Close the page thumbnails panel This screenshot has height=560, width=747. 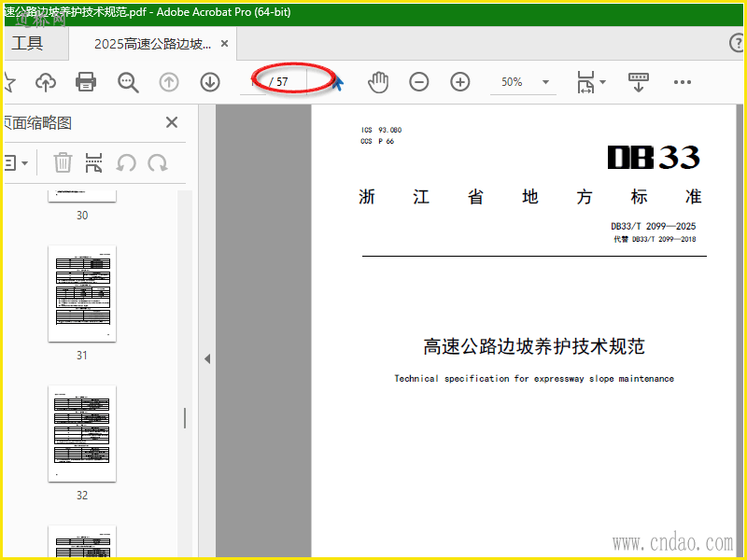172,122
